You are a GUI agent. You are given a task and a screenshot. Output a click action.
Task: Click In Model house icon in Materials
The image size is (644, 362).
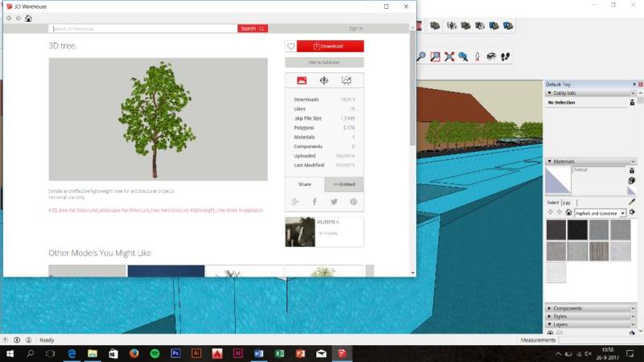click(x=568, y=212)
